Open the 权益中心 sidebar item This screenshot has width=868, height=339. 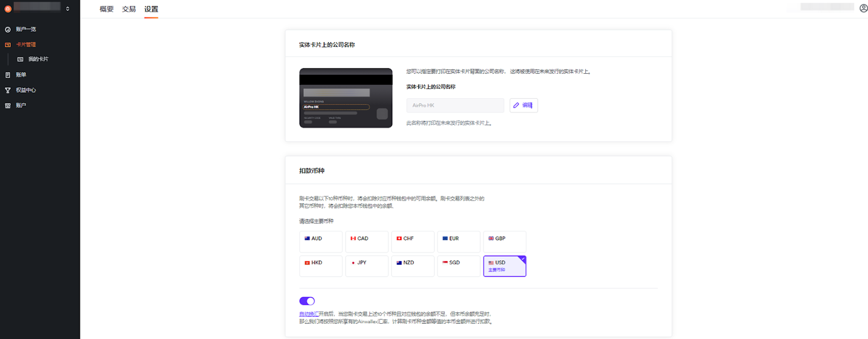tap(25, 90)
